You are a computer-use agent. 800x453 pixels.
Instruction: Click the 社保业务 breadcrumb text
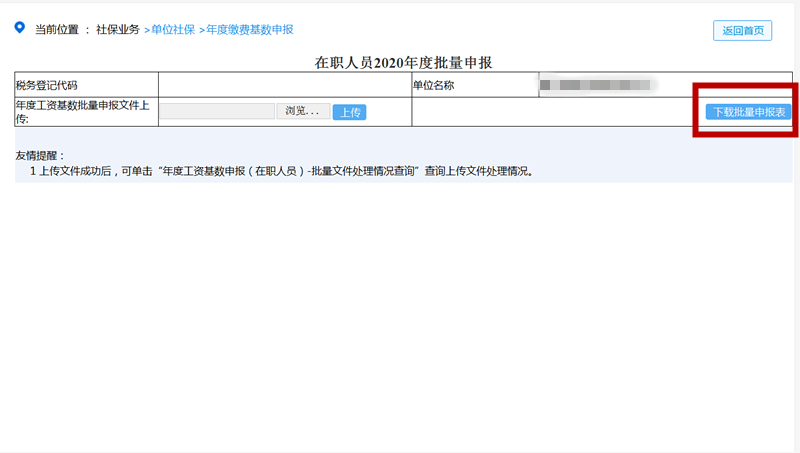(118, 30)
